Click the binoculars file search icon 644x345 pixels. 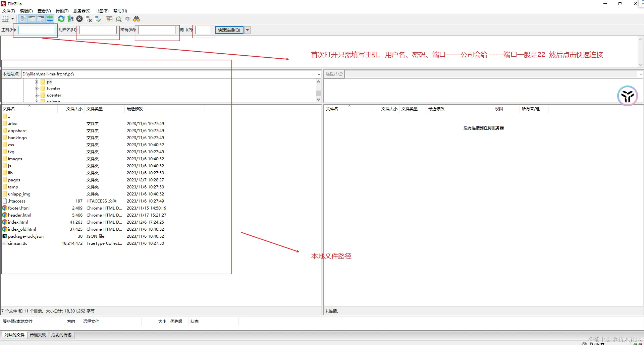[137, 19]
